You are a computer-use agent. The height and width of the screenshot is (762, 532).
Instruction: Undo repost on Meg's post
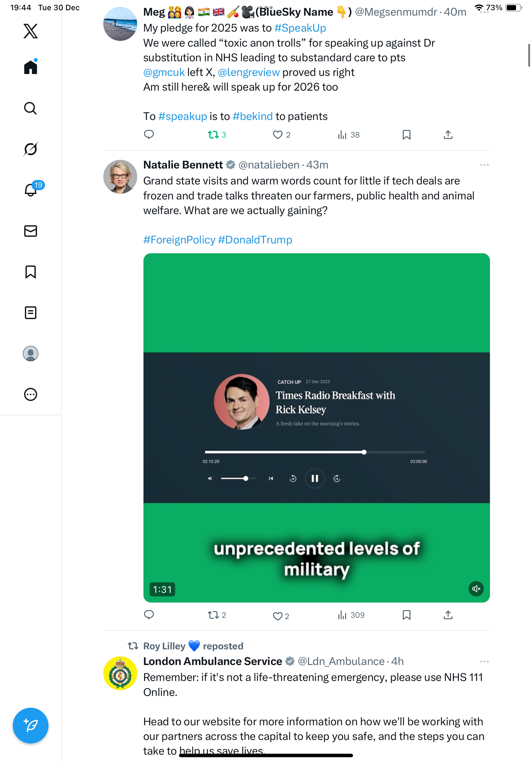point(213,135)
